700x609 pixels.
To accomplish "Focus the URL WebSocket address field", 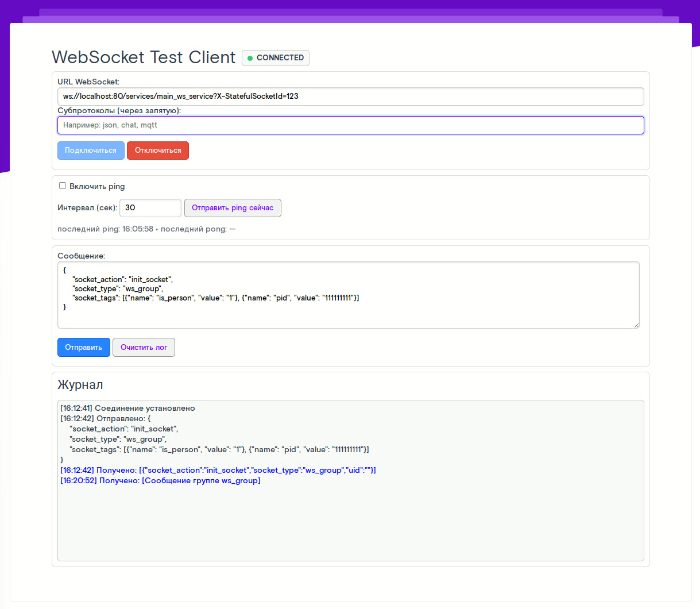I will pos(350,97).
